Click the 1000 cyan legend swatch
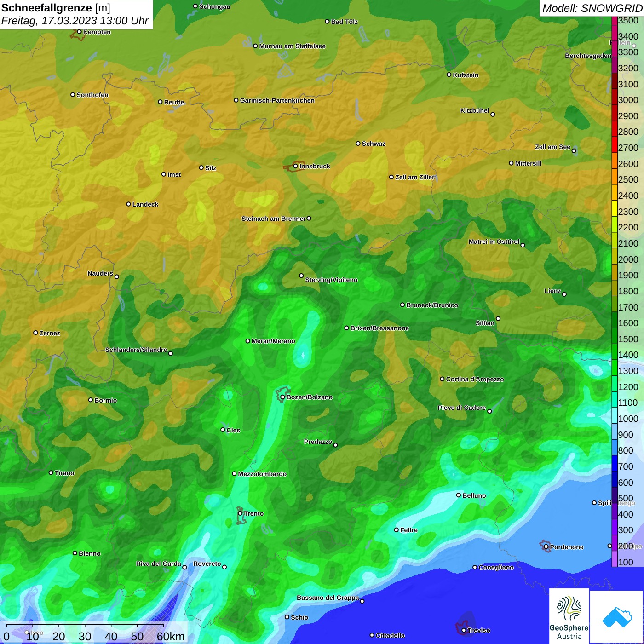Screen dimensions: 644x644 click(x=615, y=415)
